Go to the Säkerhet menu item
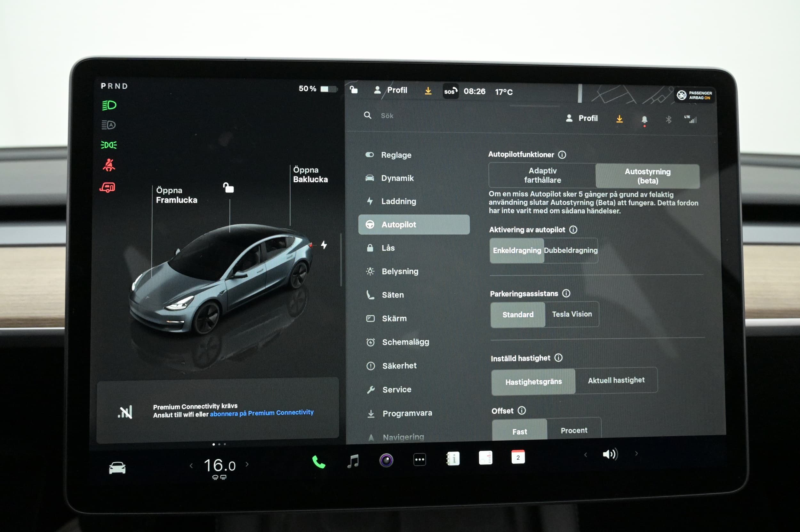Viewport: 800px width, 532px height. point(399,366)
